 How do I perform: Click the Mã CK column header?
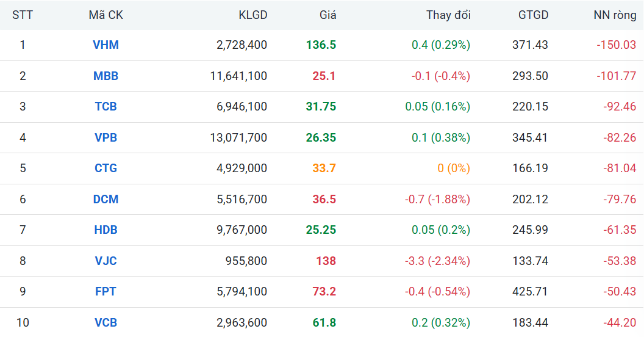[x=106, y=15]
